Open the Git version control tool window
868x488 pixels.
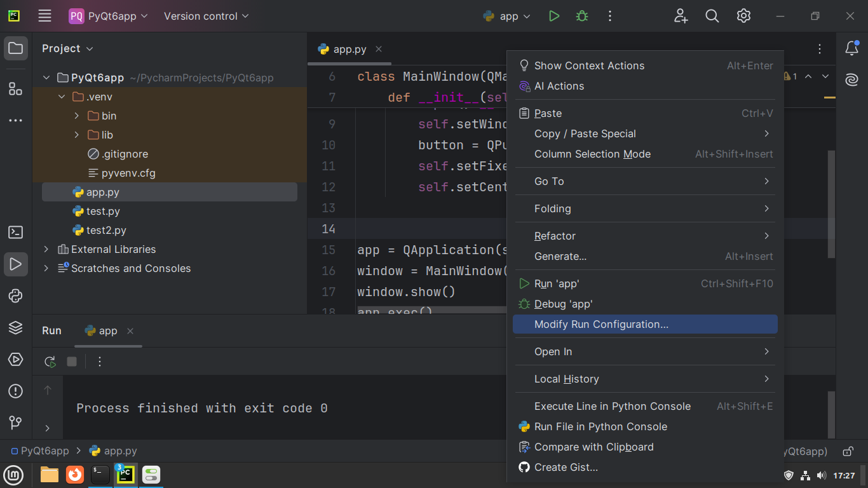click(x=16, y=423)
